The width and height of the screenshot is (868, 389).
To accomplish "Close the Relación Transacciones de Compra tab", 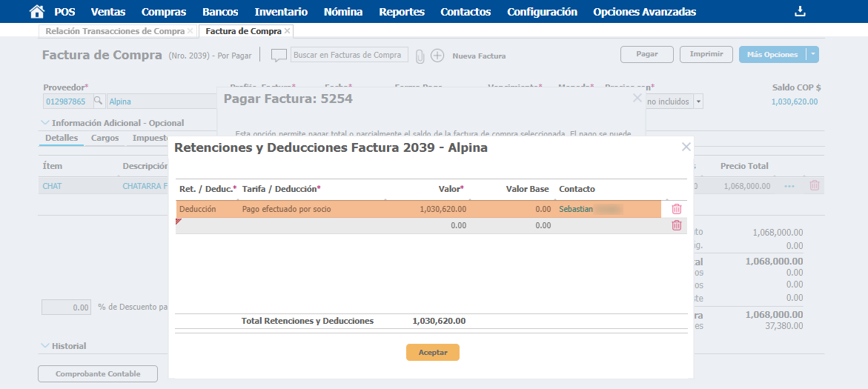I will pyautogui.click(x=191, y=32).
